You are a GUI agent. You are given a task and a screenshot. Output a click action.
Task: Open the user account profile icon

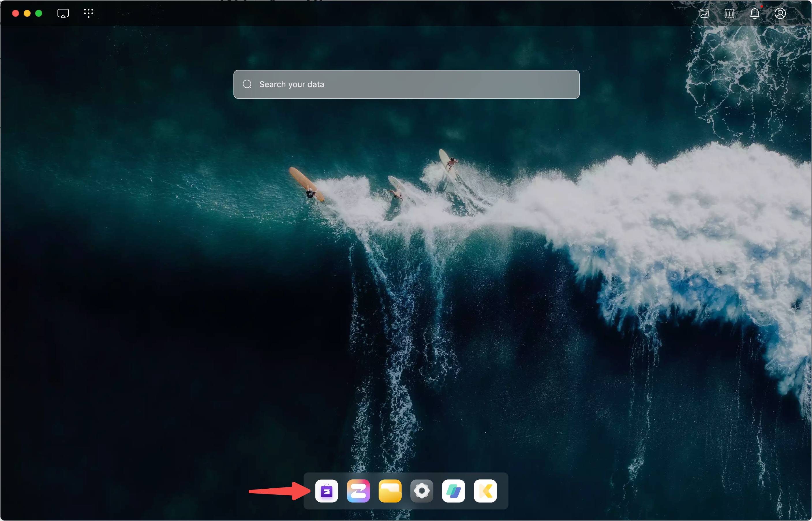(x=780, y=14)
